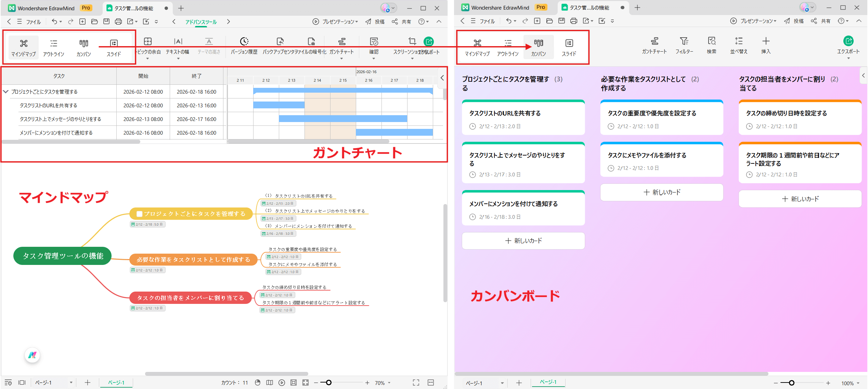Toggle the checkbox on プロジェクトごとにタスクを管理する topic
The image size is (868, 389).
(x=139, y=214)
